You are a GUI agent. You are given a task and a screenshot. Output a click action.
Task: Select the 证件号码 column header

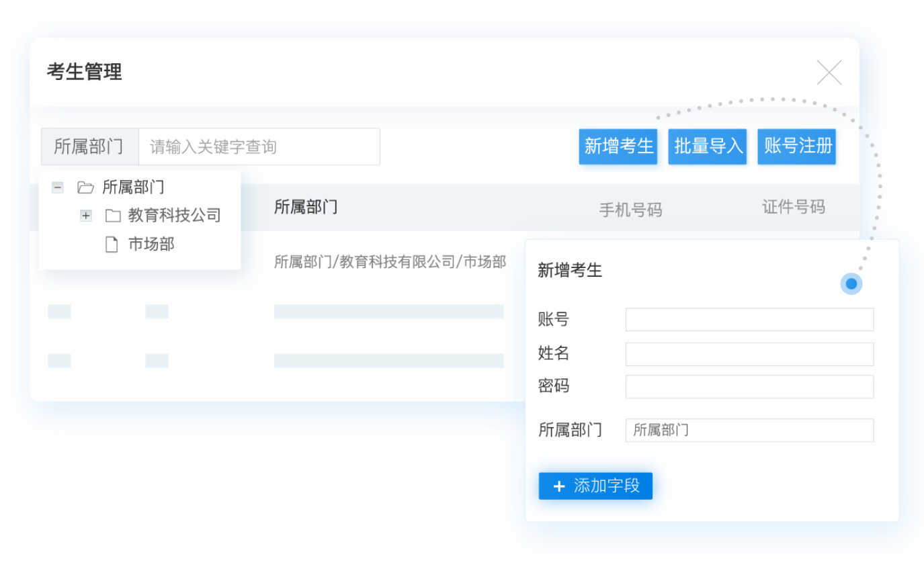point(793,207)
